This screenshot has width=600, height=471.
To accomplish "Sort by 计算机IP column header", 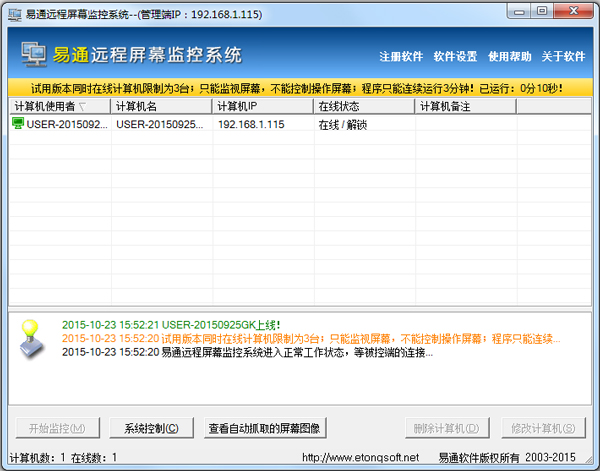I will click(x=260, y=105).
